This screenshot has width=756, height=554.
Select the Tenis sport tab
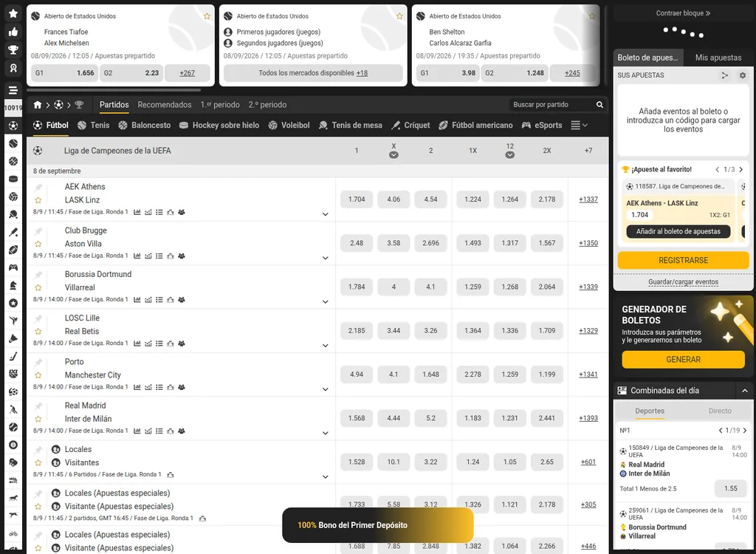click(94, 126)
